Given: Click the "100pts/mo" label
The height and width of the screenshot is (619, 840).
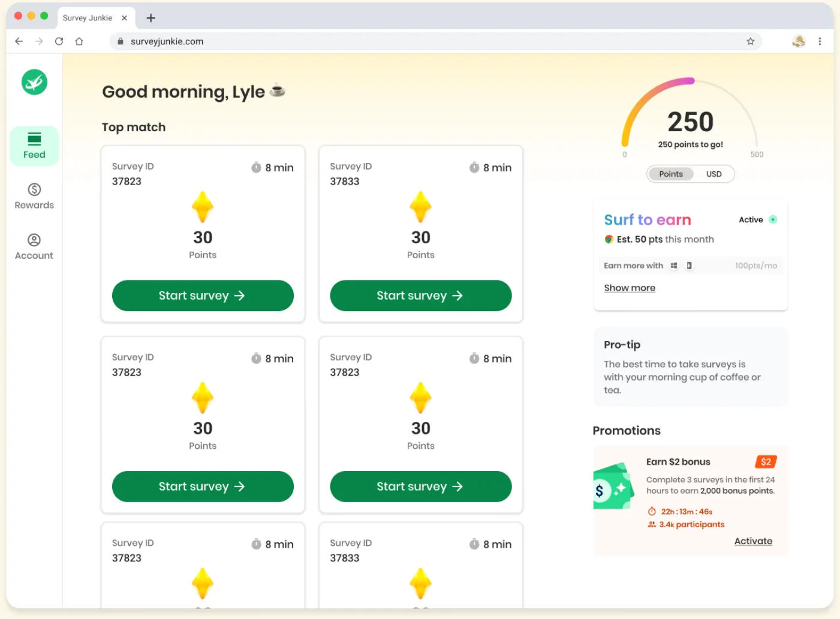Looking at the screenshot, I should [756, 265].
